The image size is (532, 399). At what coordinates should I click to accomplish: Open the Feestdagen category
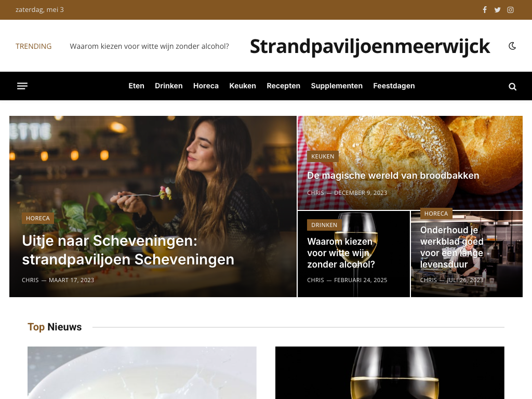click(x=394, y=86)
